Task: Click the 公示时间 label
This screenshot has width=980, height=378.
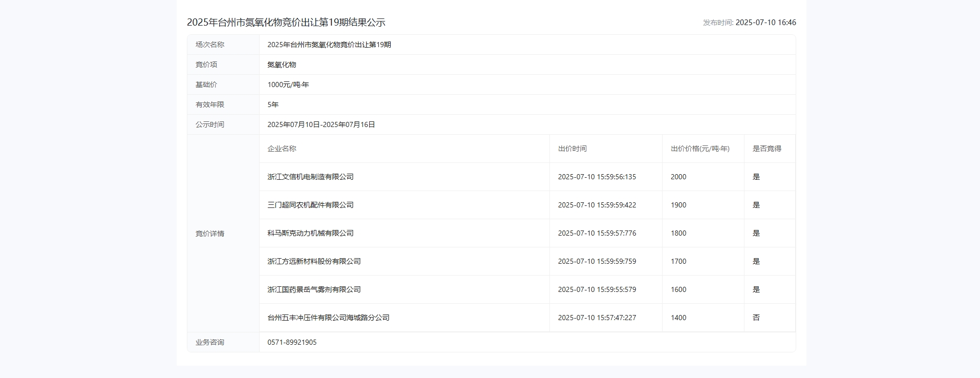Action: pos(210,124)
